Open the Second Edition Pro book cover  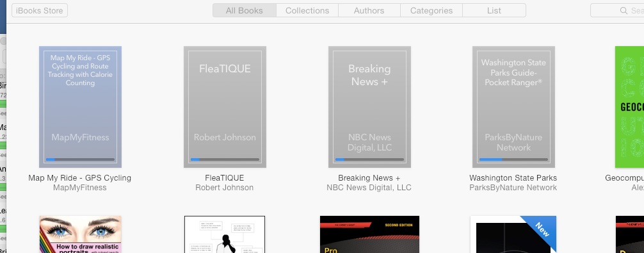[x=369, y=234]
